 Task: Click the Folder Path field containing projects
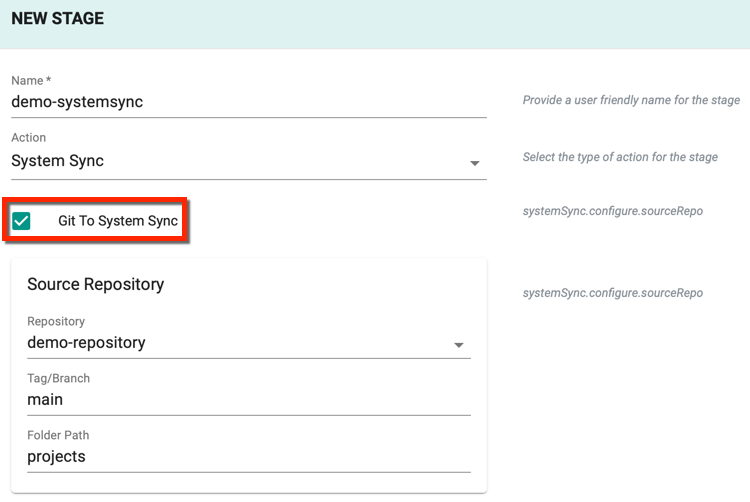pos(249,457)
